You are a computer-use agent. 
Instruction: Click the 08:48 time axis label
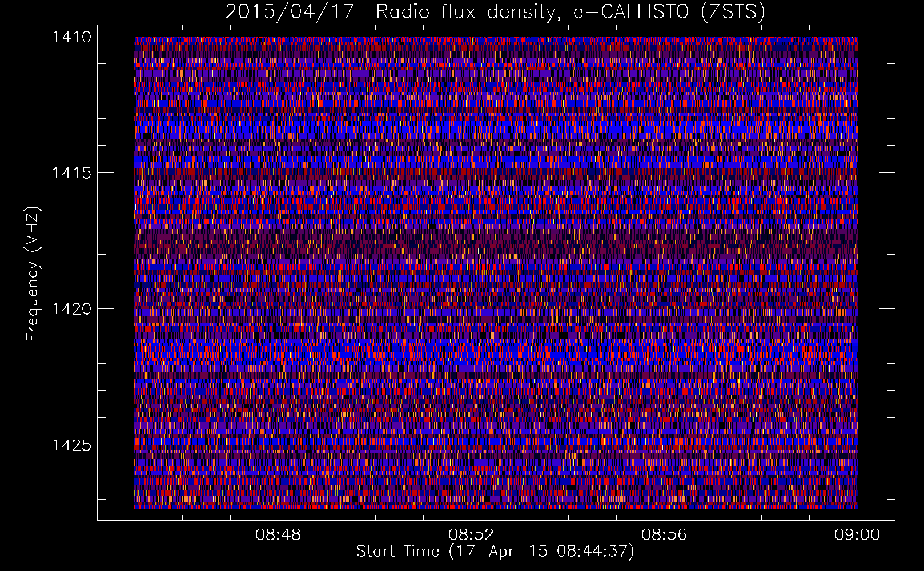pyautogui.click(x=278, y=535)
